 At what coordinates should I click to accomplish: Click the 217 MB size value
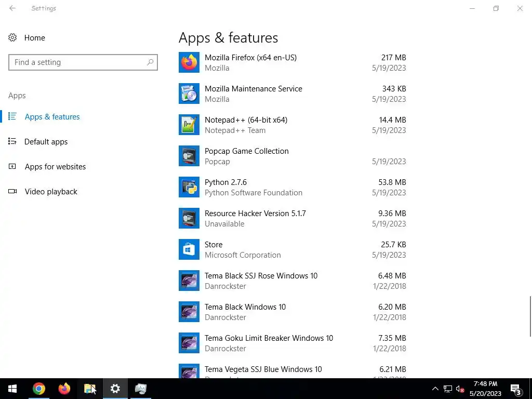click(x=394, y=58)
